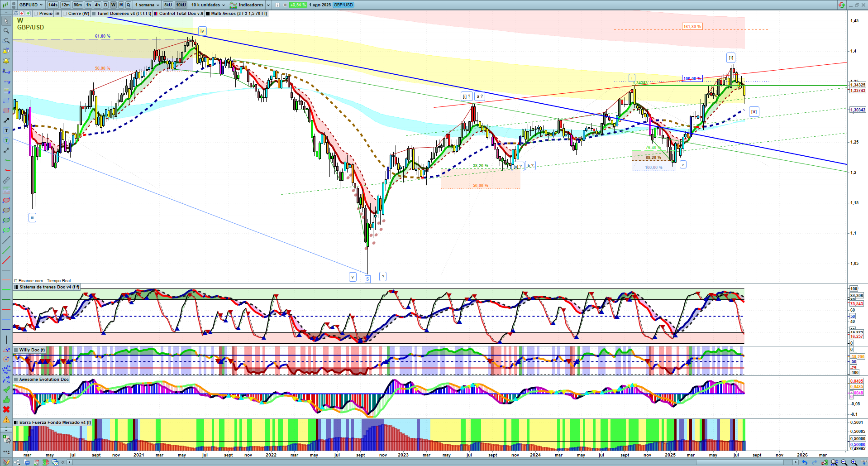Click the 5kU units button
The height and width of the screenshot is (466, 868).
168,5
